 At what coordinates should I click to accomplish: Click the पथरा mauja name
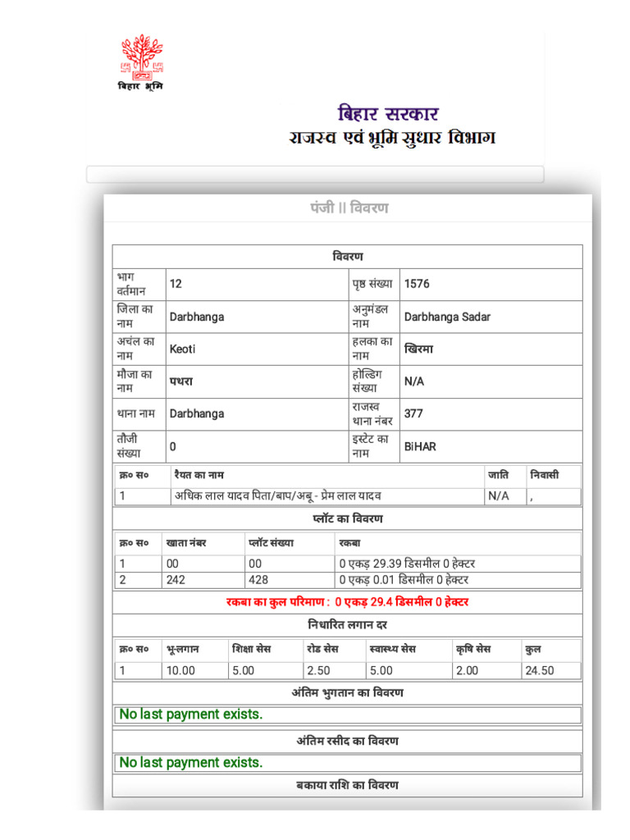click(181, 381)
